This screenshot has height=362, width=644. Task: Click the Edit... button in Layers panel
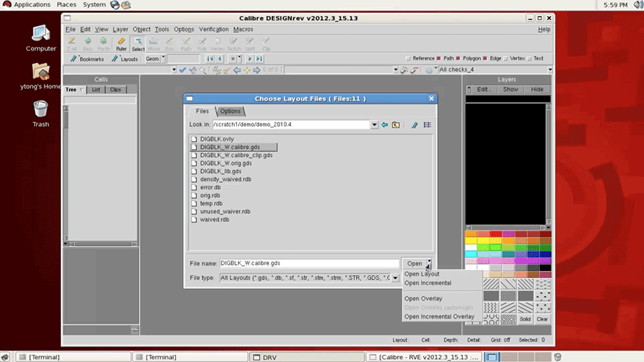pyautogui.click(x=484, y=89)
